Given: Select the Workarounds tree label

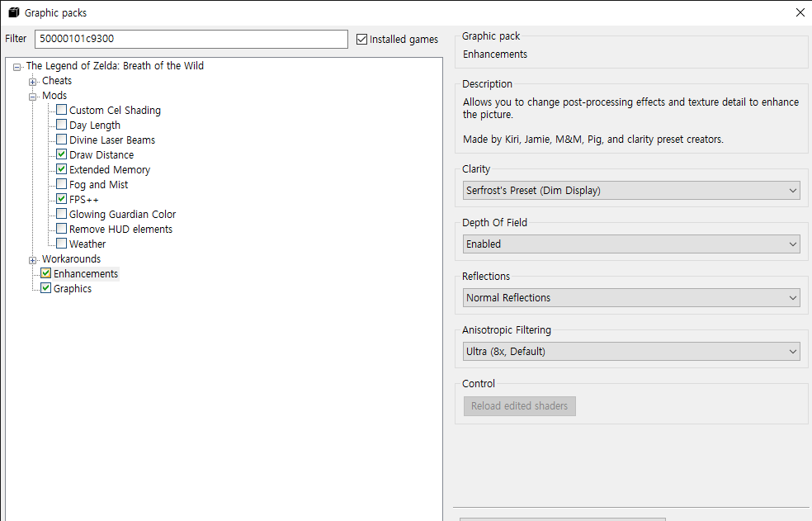Looking at the screenshot, I should pyautogui.click(x=72, y=259).
